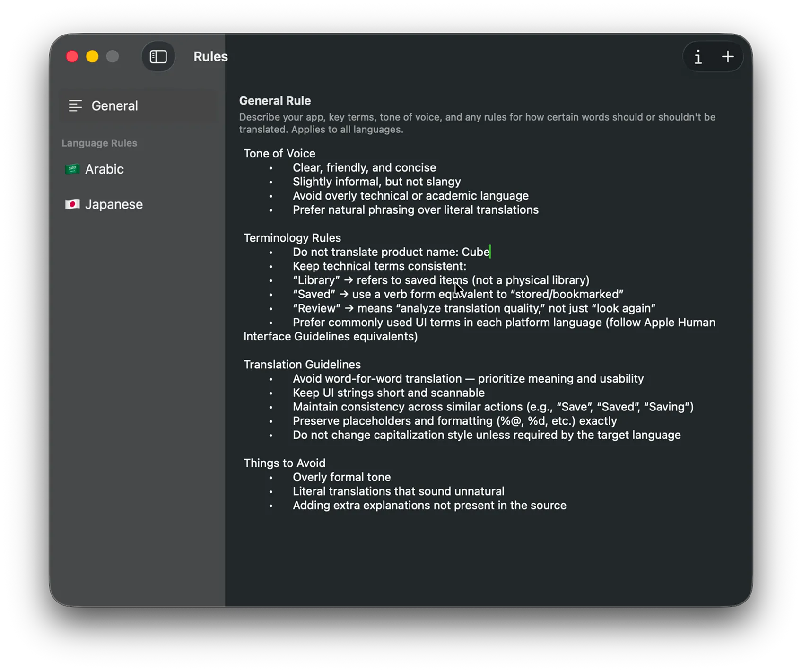Viewport: 802px width, 672px height.
Task: Click the Things to Avoid heading
Action: click(284, 463)
